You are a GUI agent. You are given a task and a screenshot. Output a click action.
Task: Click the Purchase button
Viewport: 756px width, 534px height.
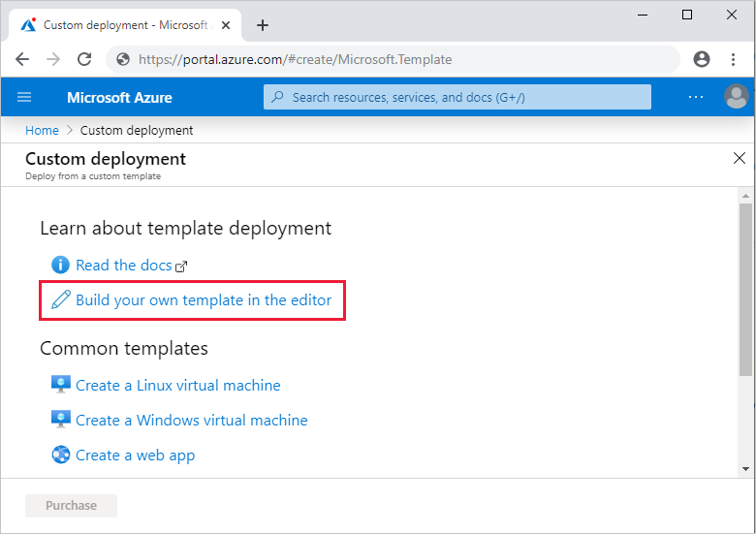click(71, 506)
